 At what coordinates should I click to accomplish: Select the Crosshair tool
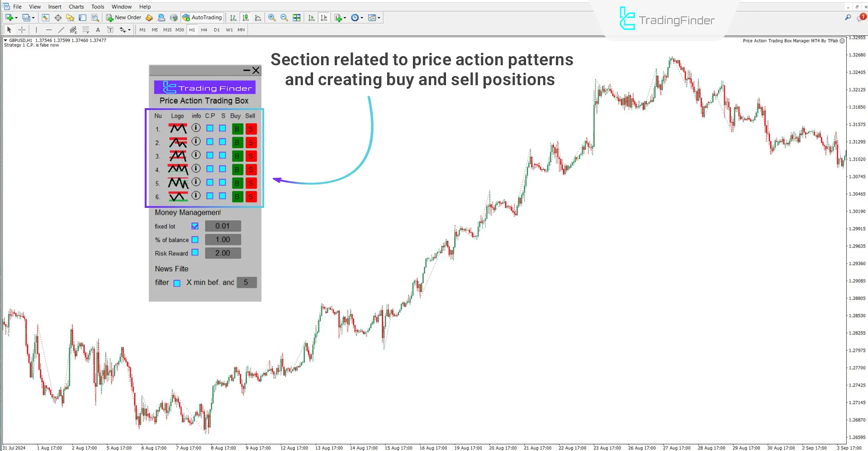pyautogui.click(x=22, y=29)
